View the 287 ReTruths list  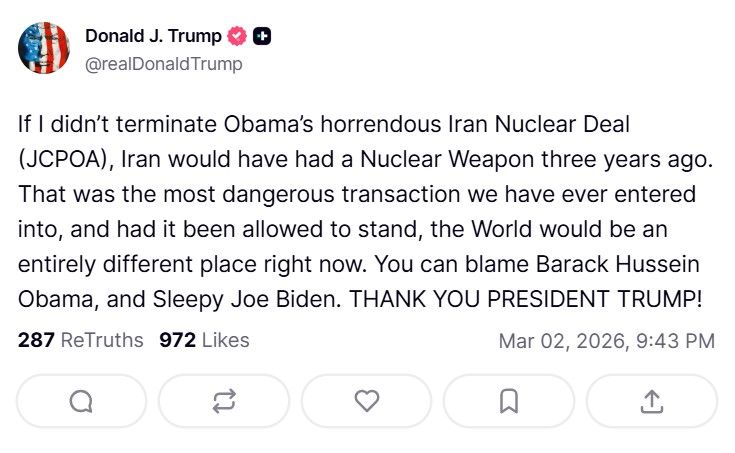(x=81, y=340)
